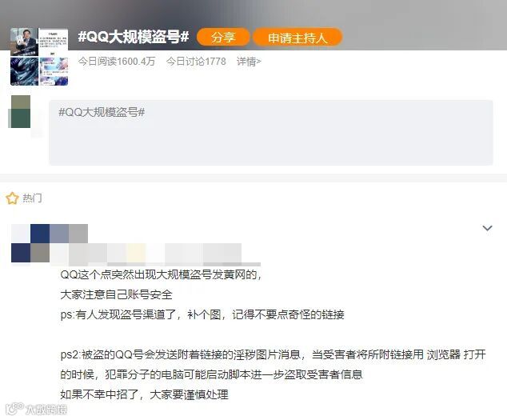The width and height of the screenshot is (507, 420).
Task: Open topic cover photo of man in suit
Action: (24, 42)
